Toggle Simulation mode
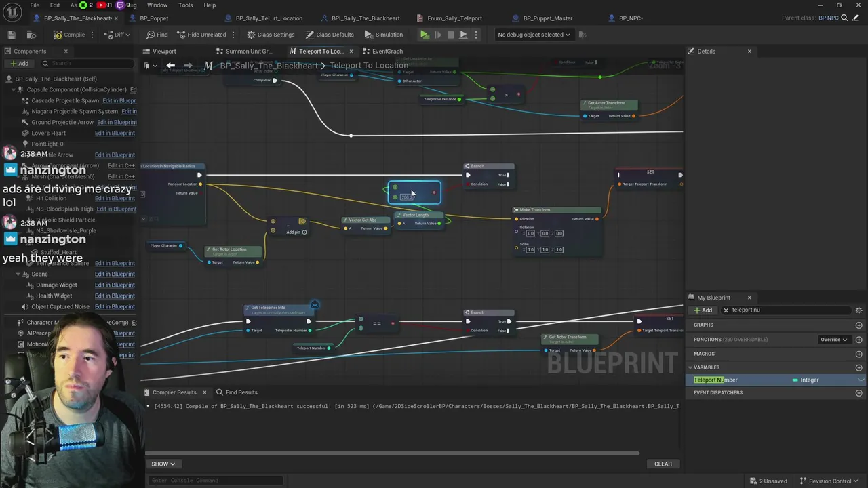This screenshot has height=488, width=868. pyautogui.click(x=383, y=35)
